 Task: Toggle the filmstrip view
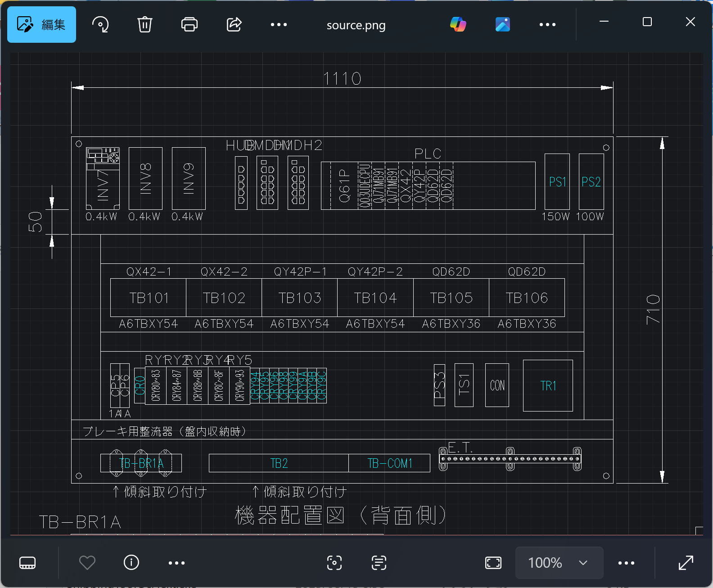[x=27, y=563]
